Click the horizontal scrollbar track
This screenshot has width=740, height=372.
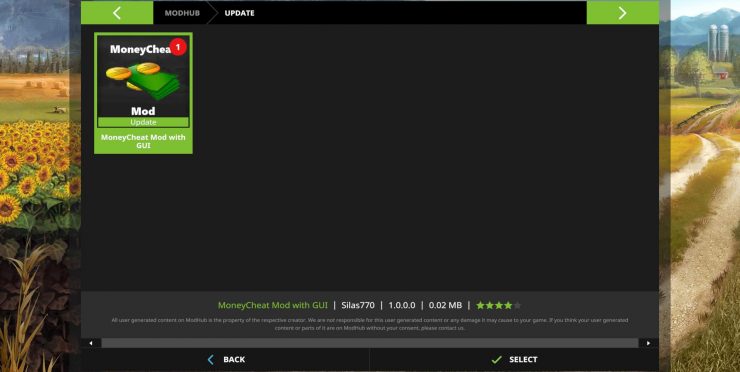pos(370,343)
